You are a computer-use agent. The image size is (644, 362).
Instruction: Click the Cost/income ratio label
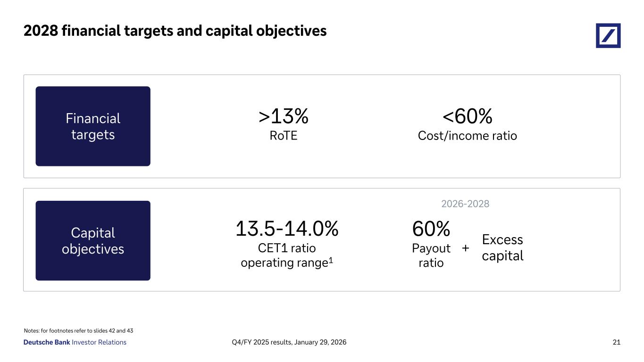[x=467, y=136]
